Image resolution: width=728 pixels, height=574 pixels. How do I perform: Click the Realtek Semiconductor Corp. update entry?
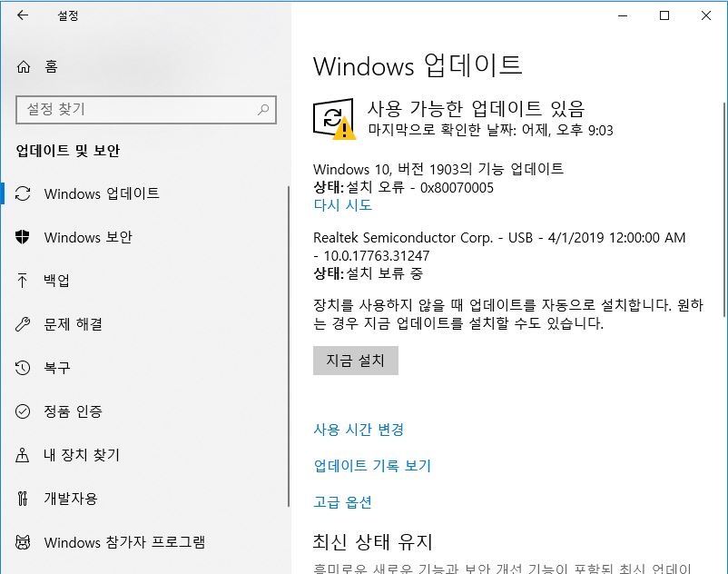click(x=499, y=246)
